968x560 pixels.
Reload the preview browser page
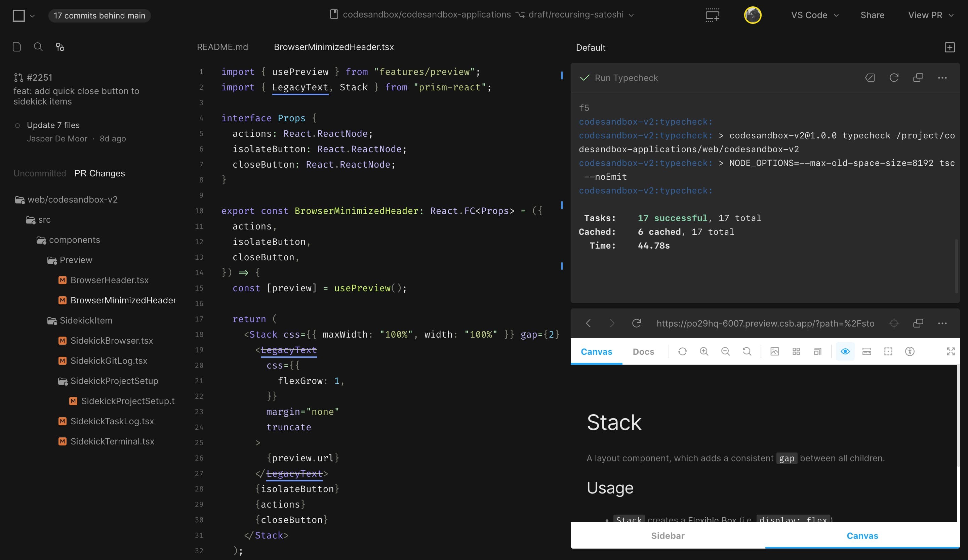(637, 323)
